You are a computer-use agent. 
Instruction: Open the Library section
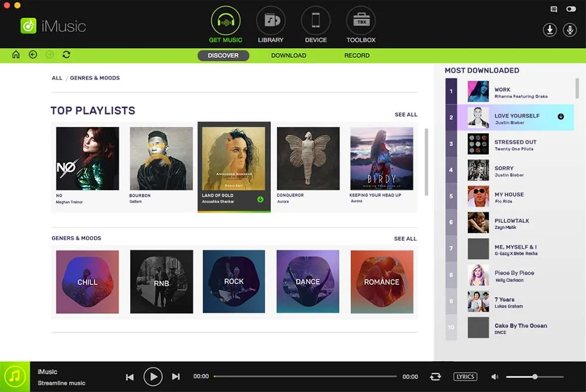click(270, 24)
